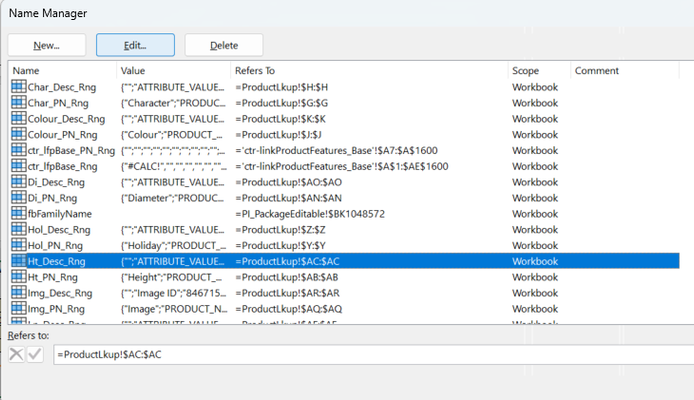Select the Hol_Desc_Rng range icon
This screenshot has height=400, width=694.
(x=19, y=230)
